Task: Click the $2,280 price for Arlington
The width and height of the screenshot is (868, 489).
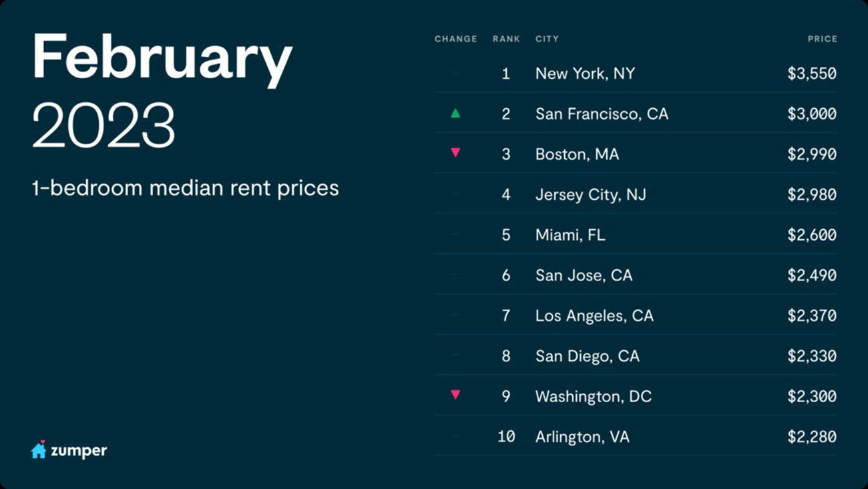Action: pyautogui.click(x=811, y=437)
